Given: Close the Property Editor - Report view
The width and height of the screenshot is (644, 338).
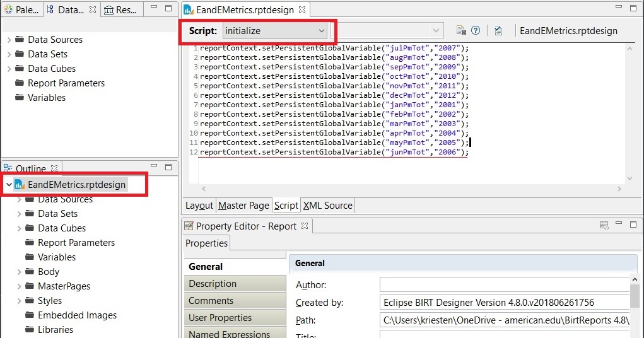Looking at the screenshot, I should (x=305, y=226).
